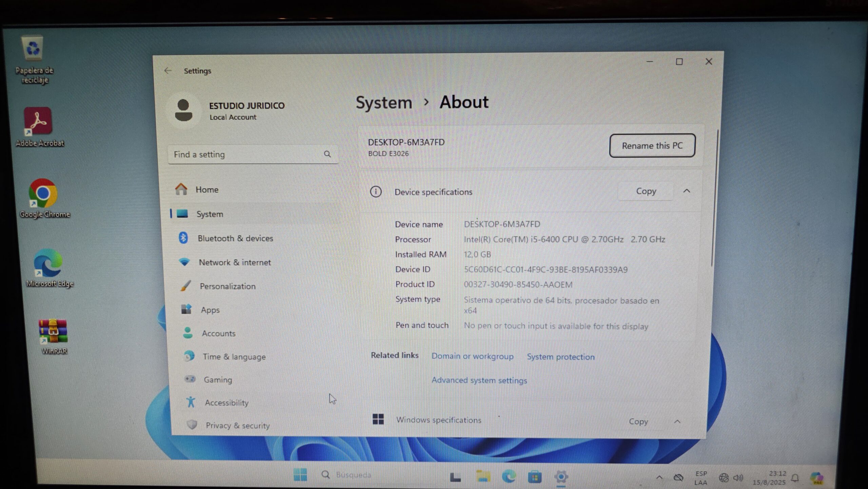Viewport: 868px width, 489px height.
Task: Open Domain or workgroup link
Action: point(472,356)
